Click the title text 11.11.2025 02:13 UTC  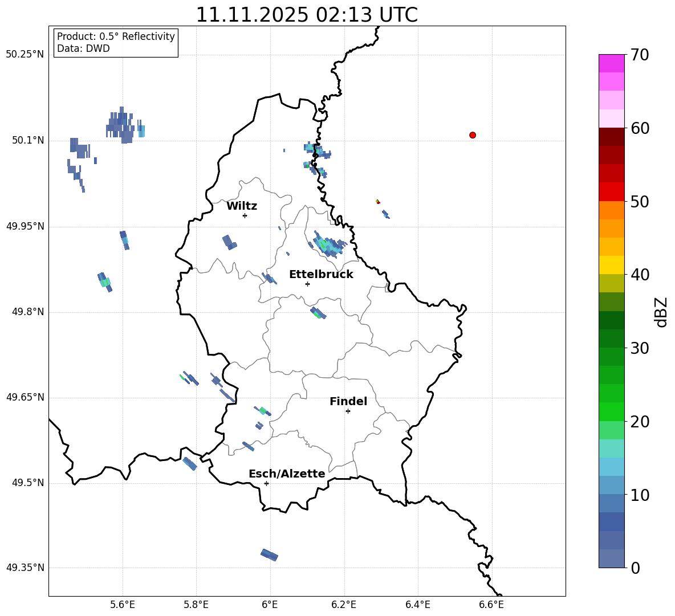[307, 15]
